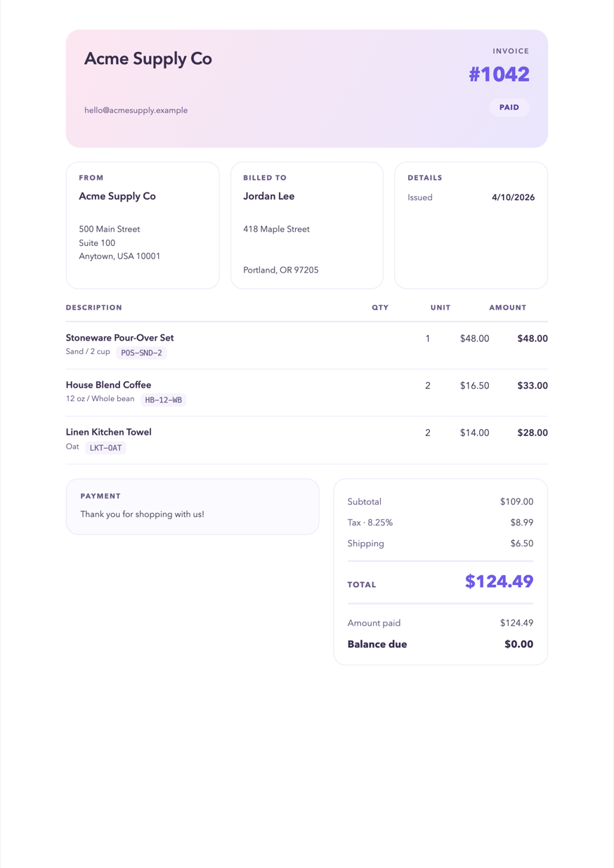Click the invoice number #1042
Viewport: 614px width, 868px height.
[x=499, y=74]
